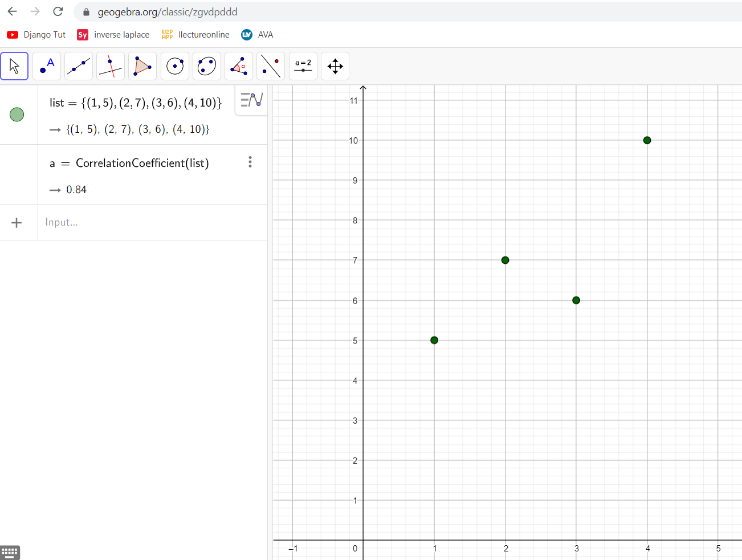This screenshot has width=742, height=560.
Task: Click the 0.84 result value
Action: (x=76, y=190)
